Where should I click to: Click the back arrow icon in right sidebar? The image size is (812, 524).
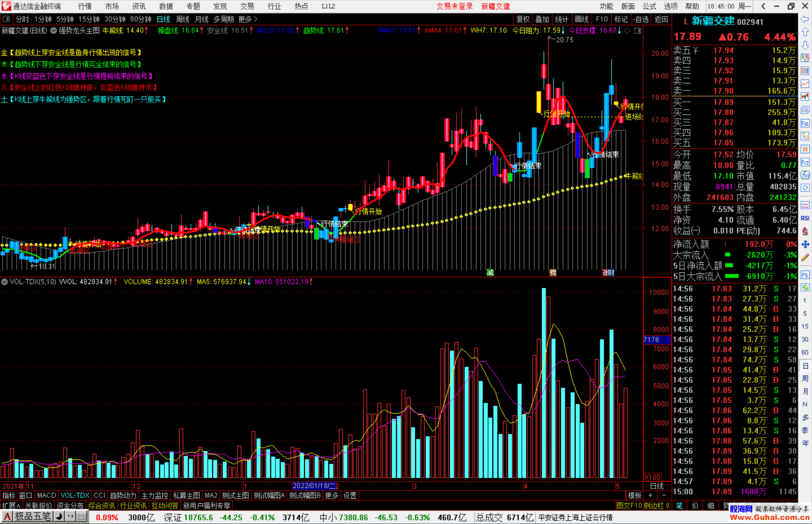tap(805, 19)
